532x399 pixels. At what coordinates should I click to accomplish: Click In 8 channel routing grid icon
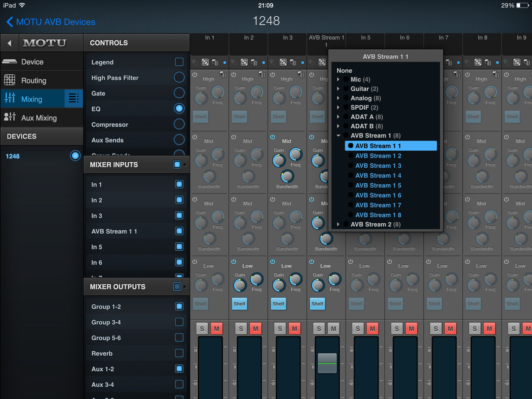pos(478,62)
